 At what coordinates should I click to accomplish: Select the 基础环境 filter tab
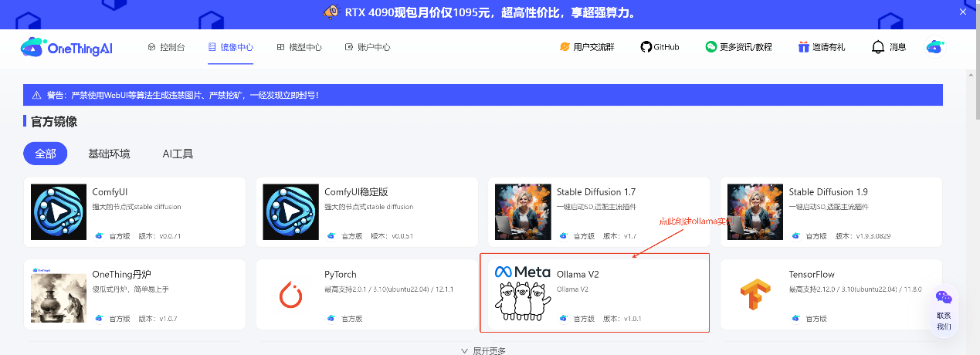pos(109,154)
